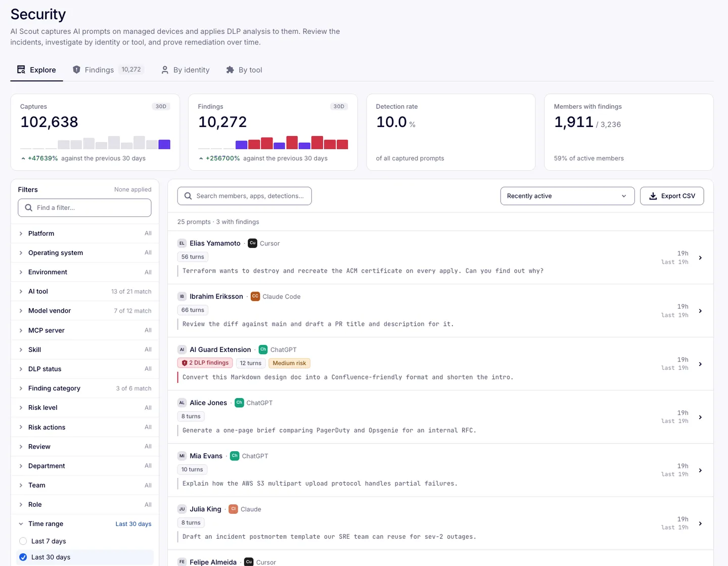The image size is (728, 566).
Task: Click the Export CSV download icon
Action: [653, 196]
